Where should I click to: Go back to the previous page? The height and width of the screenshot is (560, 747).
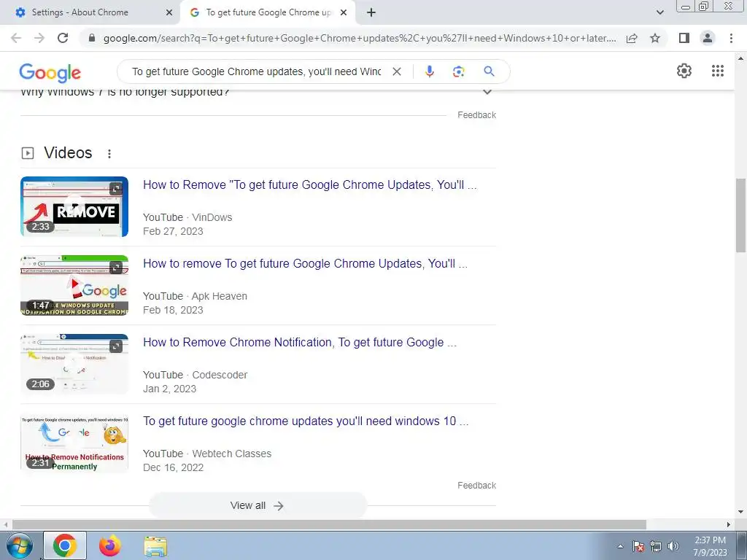coord(16,38)
